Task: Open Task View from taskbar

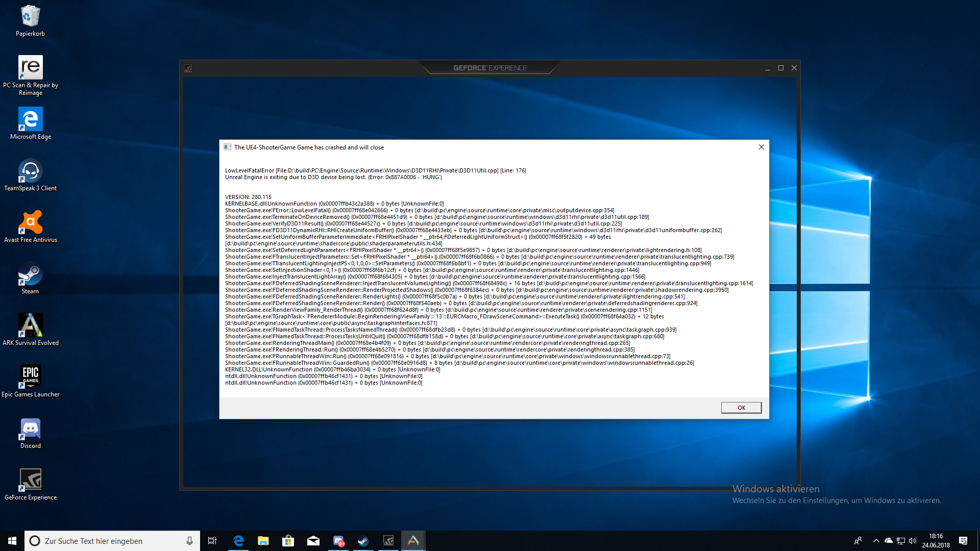Action: 213,540
